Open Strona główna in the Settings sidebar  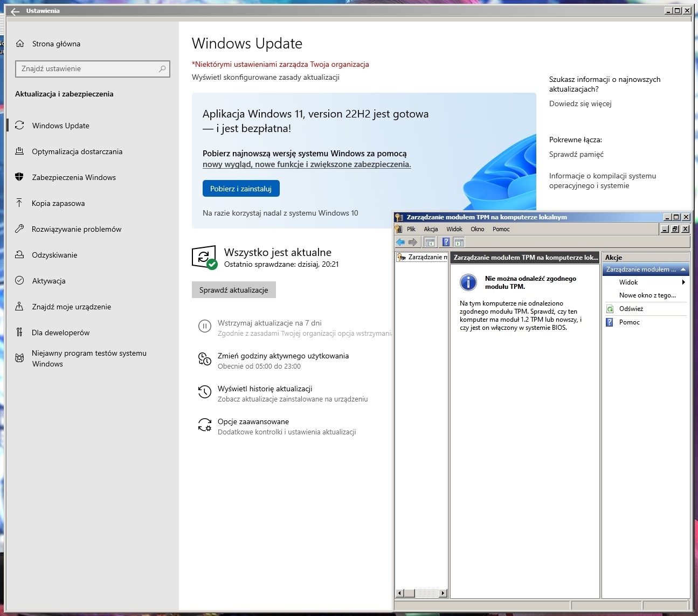[56, 44]
